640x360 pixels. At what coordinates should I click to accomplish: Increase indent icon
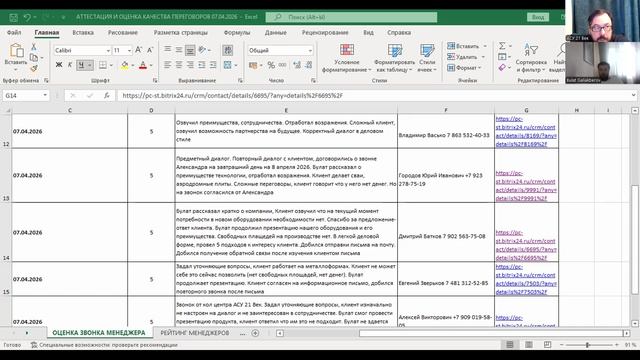[213, 65]
